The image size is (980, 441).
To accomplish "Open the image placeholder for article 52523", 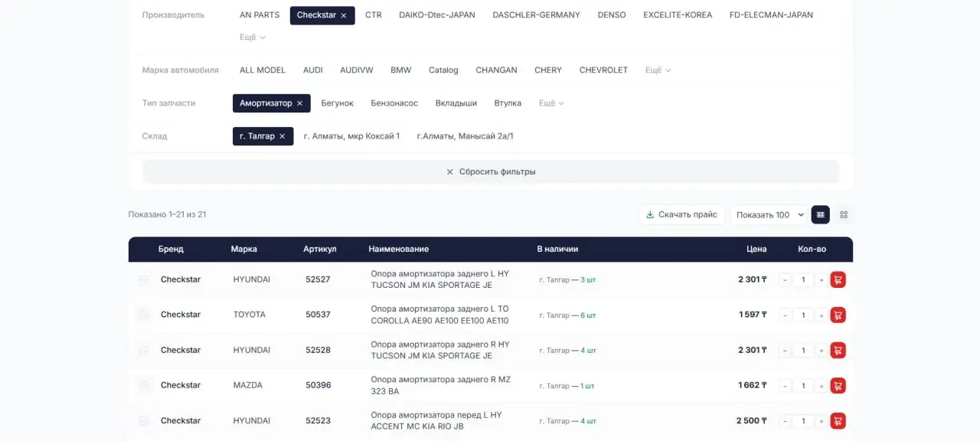I will [143, 421].
